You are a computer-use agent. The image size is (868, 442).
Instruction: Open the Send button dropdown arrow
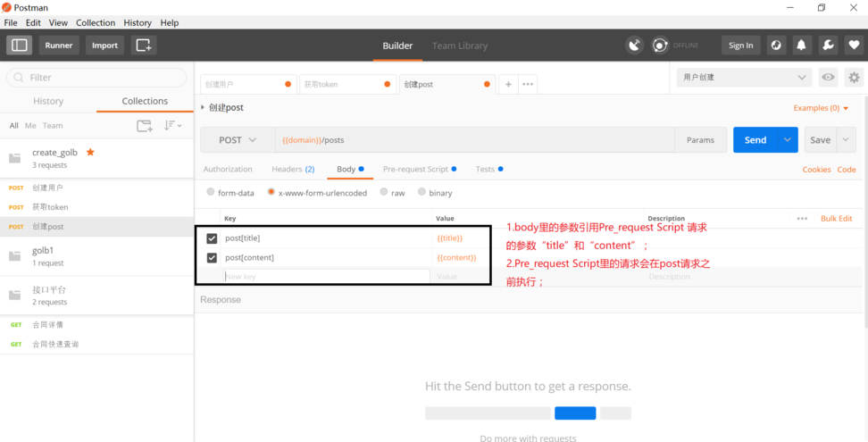[788, 140]
